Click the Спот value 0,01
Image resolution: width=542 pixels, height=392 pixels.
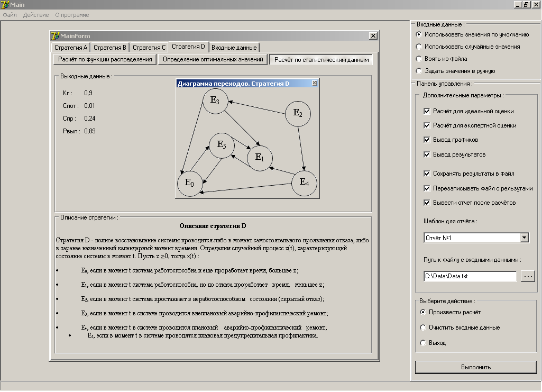(x=89, y=106)
